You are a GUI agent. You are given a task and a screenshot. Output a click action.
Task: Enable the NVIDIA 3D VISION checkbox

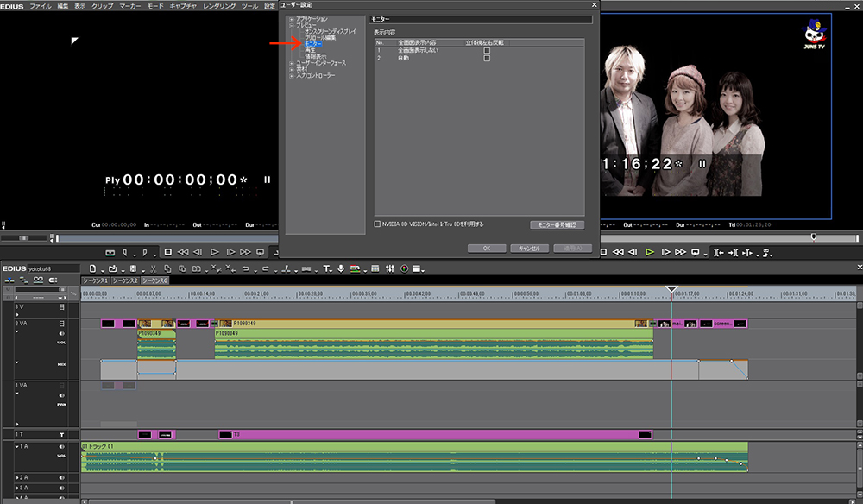(377, 224)
